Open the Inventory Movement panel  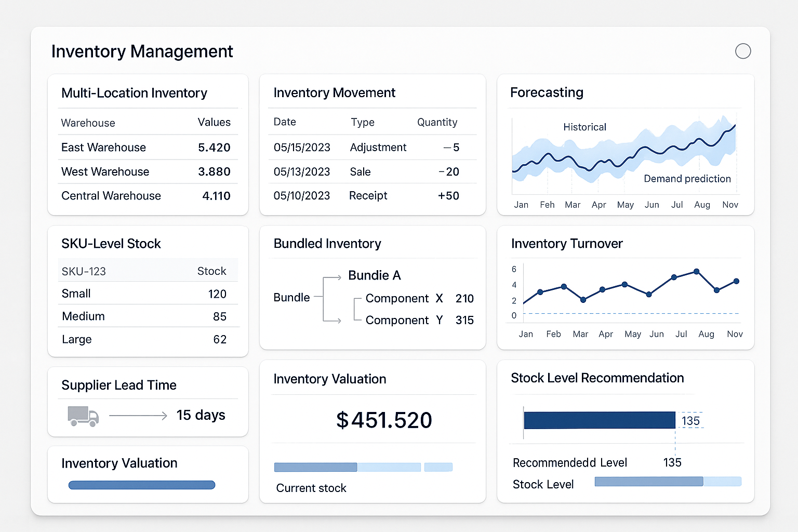pyautogui.click(x=334, y=92)
